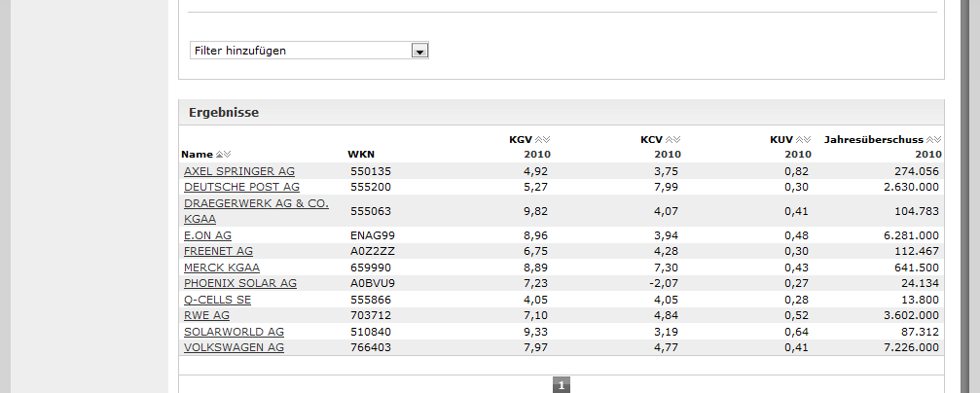
Task: Sort KGV column ascending
Action: (x=539, y=140)
